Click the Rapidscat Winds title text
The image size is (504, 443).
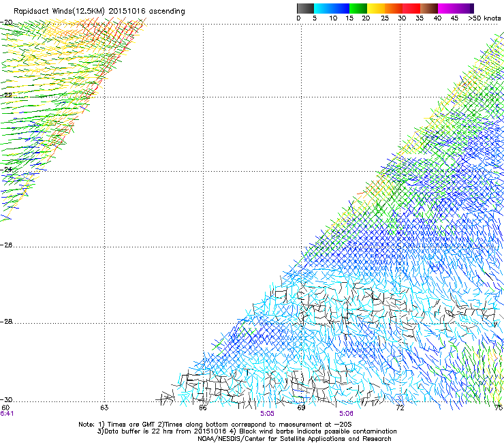pos(99,12)
